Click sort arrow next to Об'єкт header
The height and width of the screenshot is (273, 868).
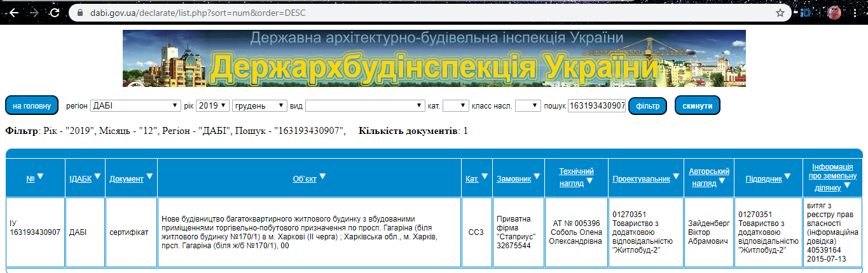(x=322, y=176)
